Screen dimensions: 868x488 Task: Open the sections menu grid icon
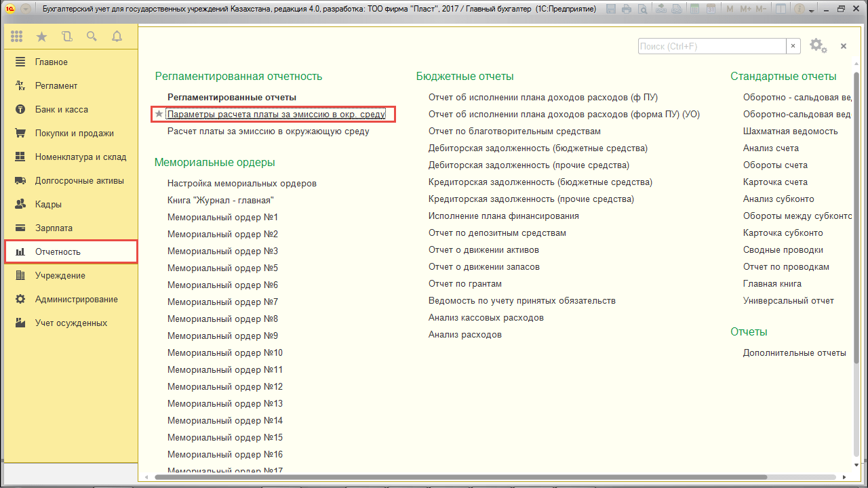point(17,37)
